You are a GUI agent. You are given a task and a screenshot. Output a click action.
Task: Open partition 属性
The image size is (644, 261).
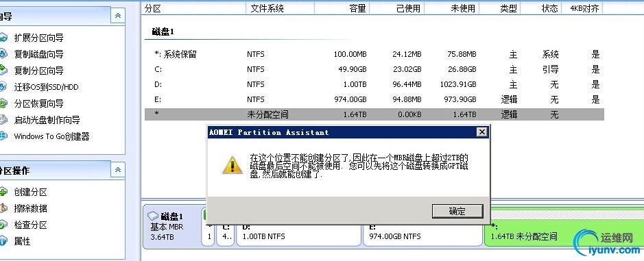click(x=22, y=241)
